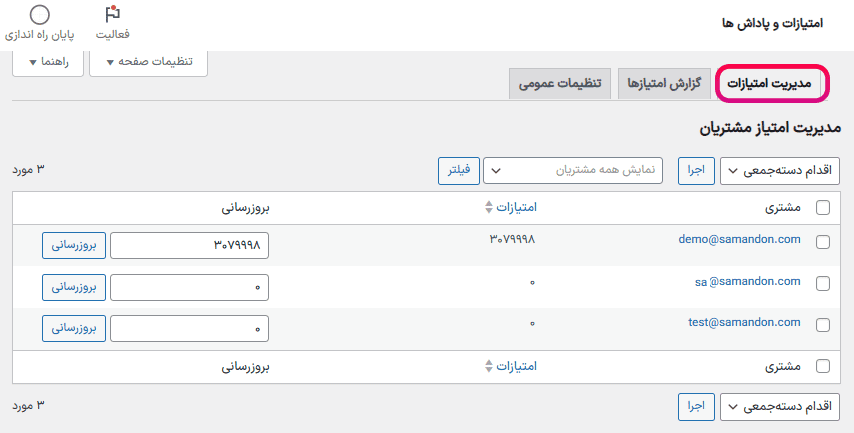Open the sa@samandon.com customer link
The height and width of the screenshot is (433, 854).
pyautogui.click(x=747, y=282)
